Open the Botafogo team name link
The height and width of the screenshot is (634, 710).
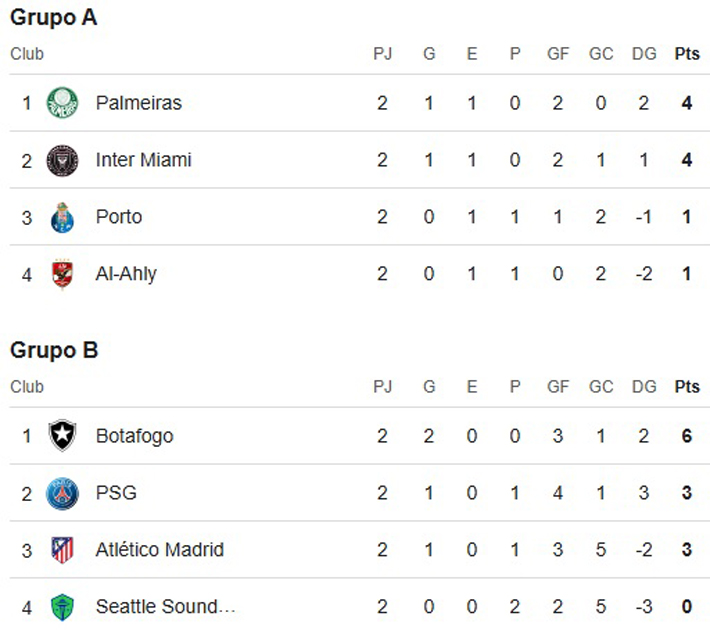pyautogui.click(x=134, y=436)
